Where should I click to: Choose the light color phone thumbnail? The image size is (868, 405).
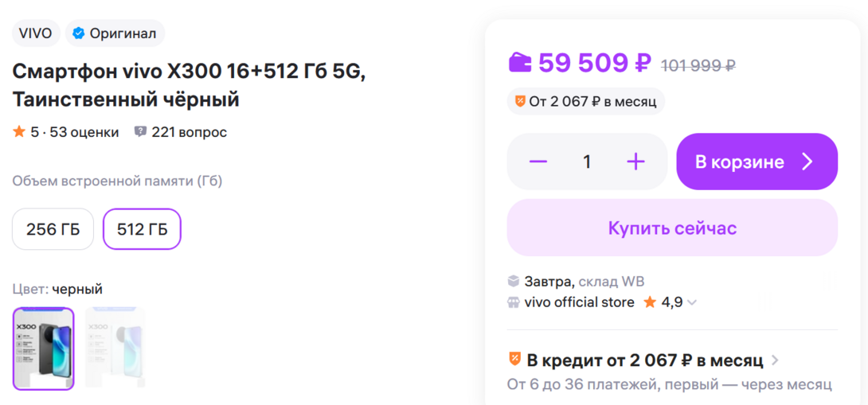[x=115, y=349]
